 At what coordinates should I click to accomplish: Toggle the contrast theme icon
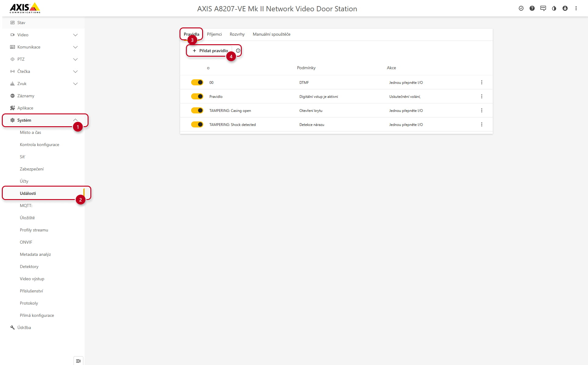pyautogui.click(x=554, y=9)
